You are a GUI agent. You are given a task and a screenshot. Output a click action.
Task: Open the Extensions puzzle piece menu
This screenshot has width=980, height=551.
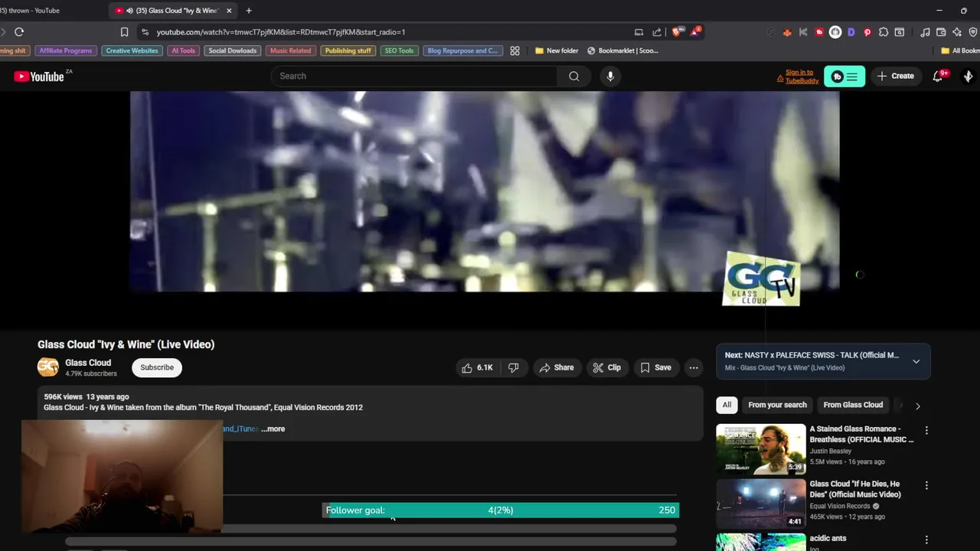(x=884, y=32)
